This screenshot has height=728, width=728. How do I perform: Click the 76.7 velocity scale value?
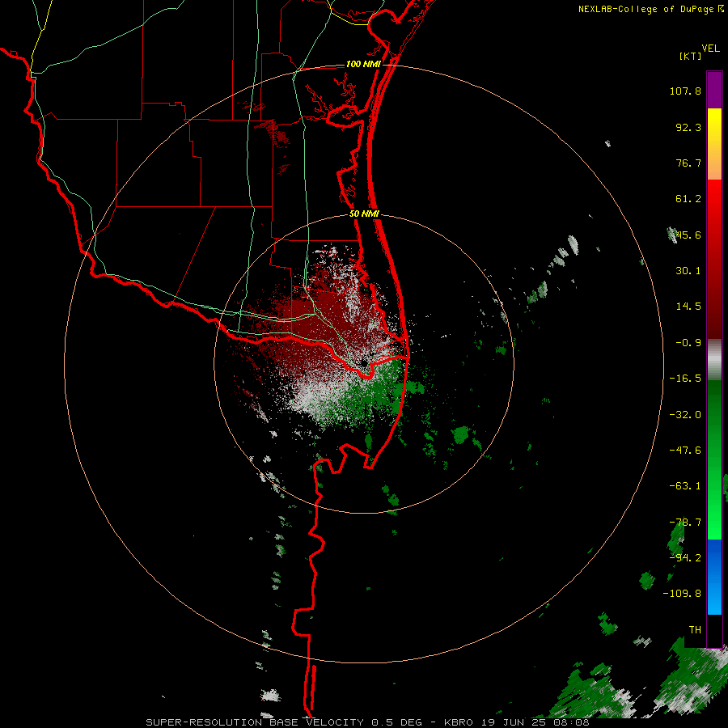coord(688,163)
